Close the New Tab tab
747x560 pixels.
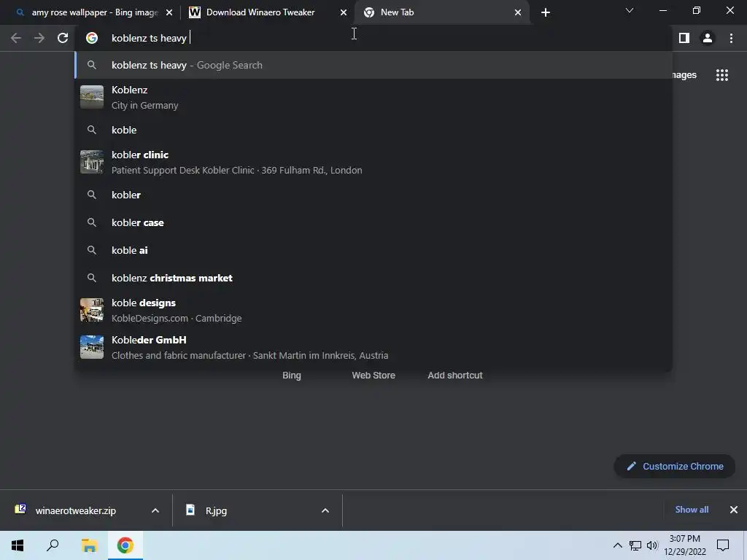(x=518, y=12)
